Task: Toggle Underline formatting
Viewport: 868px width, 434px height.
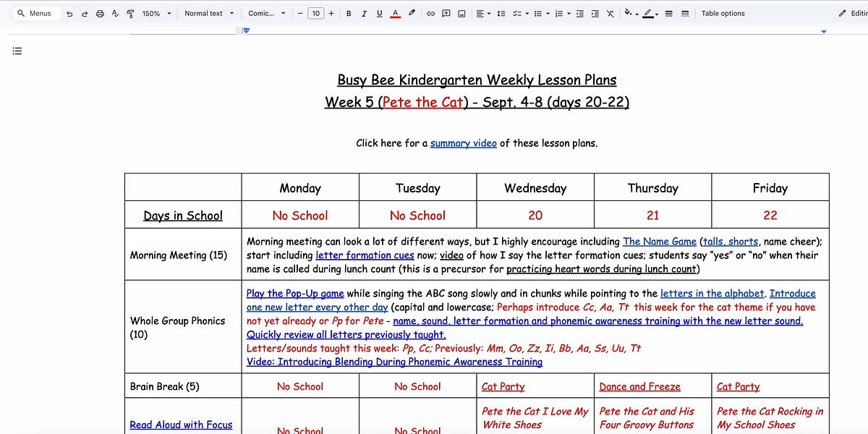Action: (379, 12)
